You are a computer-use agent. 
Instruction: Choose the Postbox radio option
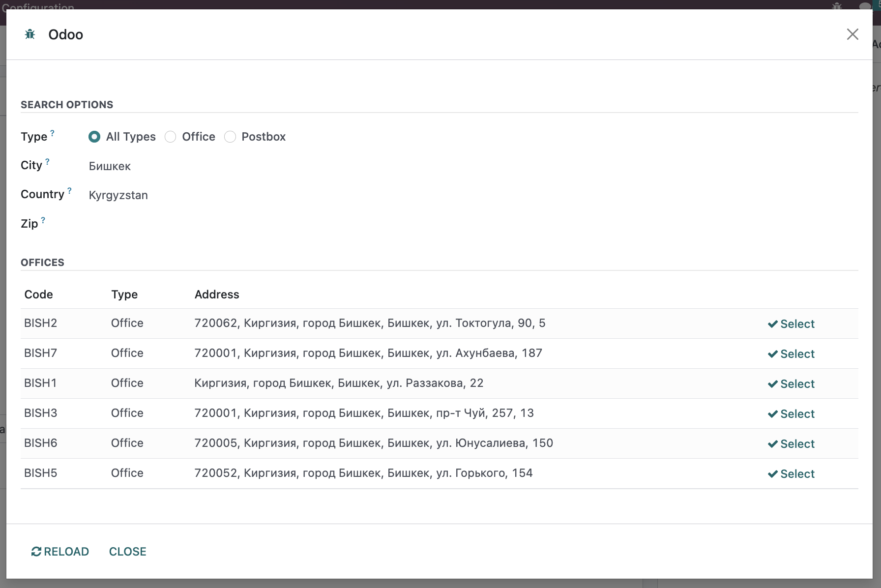tap(230, 137)
